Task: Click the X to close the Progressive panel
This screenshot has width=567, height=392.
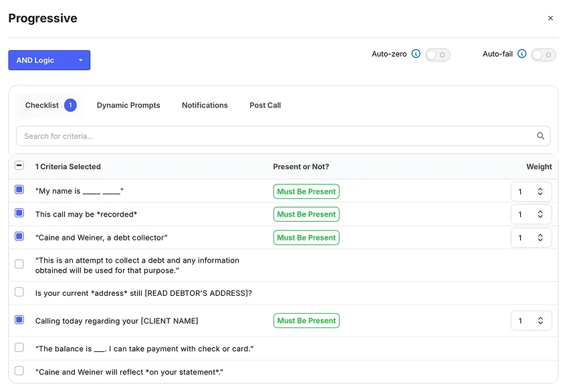Action: 550,18
